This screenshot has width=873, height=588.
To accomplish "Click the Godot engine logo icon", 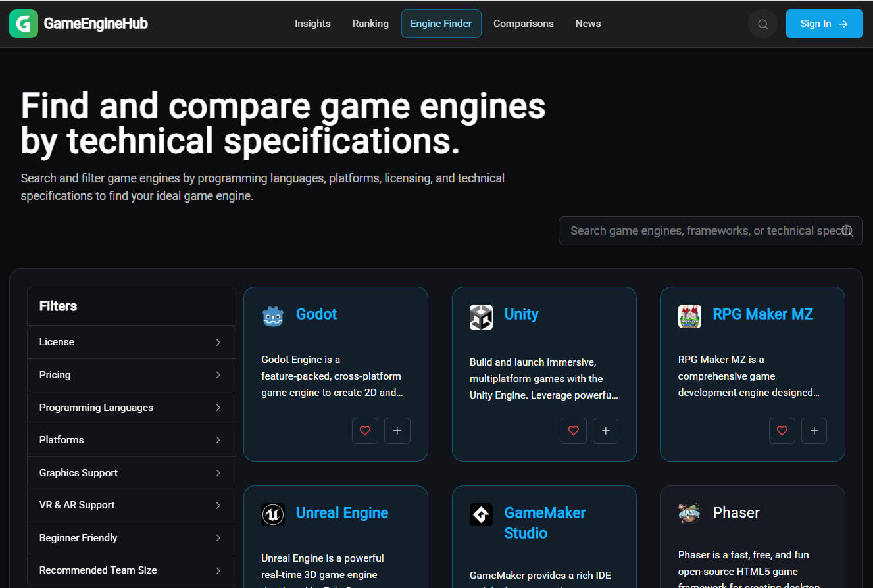I will 273,316.
